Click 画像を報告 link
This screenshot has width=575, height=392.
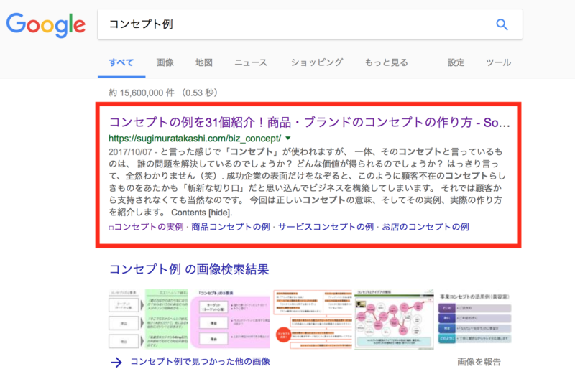[479, 362]
